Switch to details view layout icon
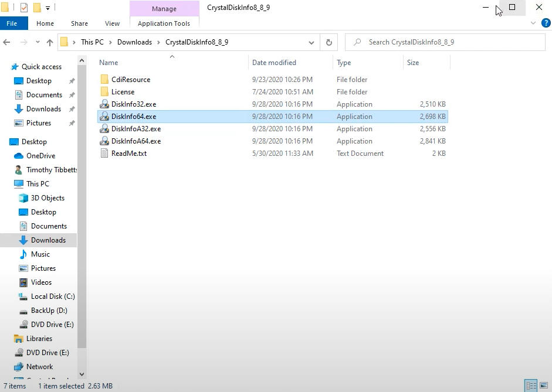This screenshot has width=552, height=392. point(531,386)
